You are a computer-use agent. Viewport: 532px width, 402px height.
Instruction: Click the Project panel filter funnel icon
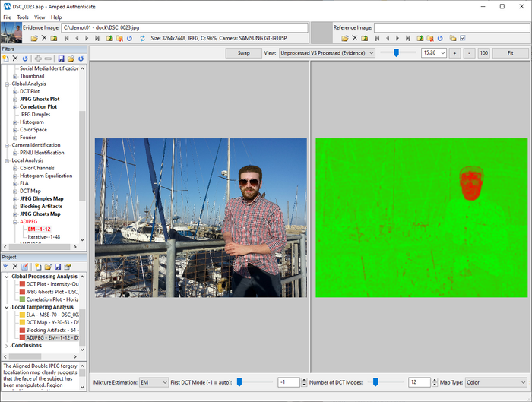pyautogui.click(x=5, y=267)
